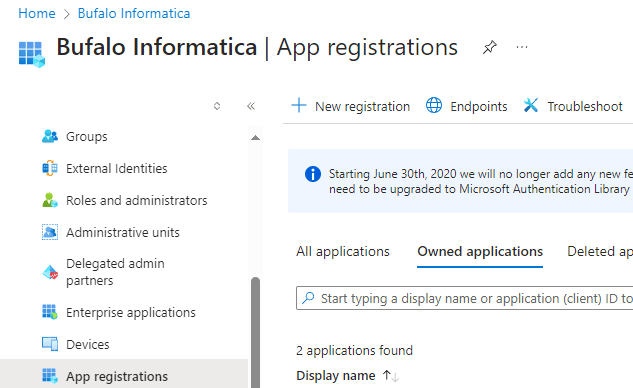Image resolution: width=633 pixels, height=388 pixels.
Task: Open Groups in sidebar
Action: tap(86, 136)
